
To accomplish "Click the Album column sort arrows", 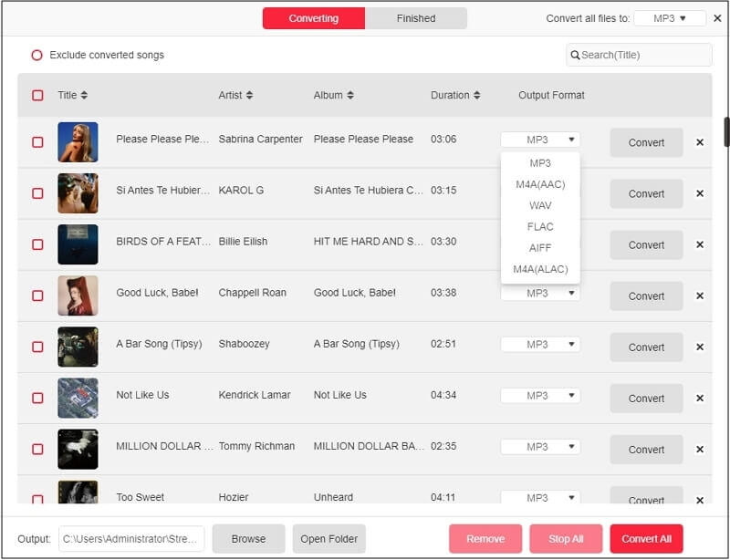I will click(350, 95).
